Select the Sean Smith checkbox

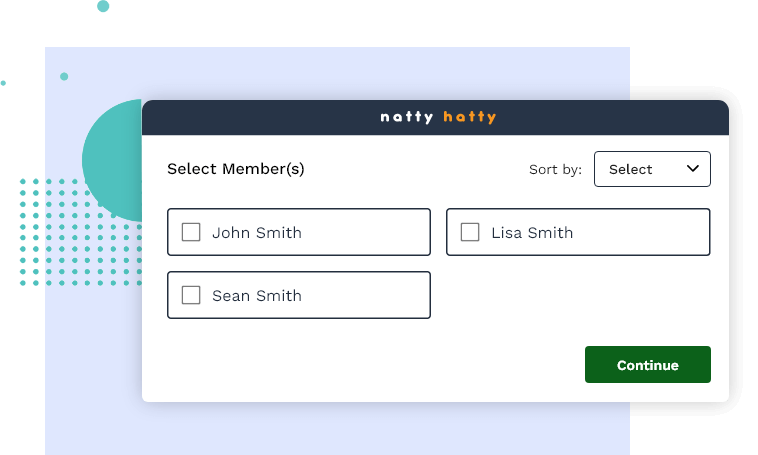191,295
